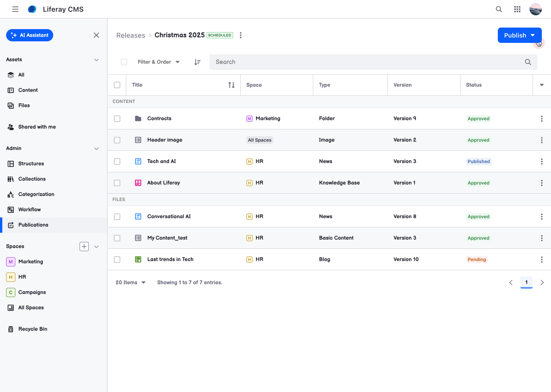
Task: Add a new space with plus icon
Action: 84,247
